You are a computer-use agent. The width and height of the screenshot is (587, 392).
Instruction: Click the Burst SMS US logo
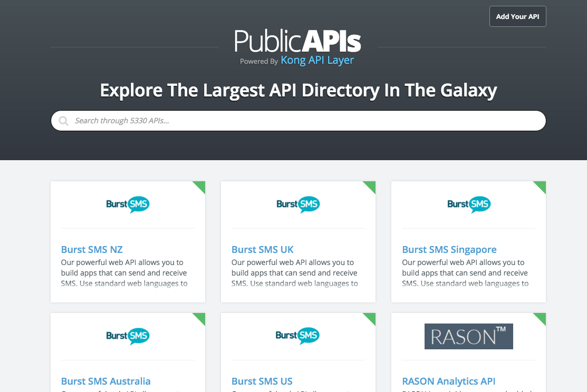coord(298,336)
